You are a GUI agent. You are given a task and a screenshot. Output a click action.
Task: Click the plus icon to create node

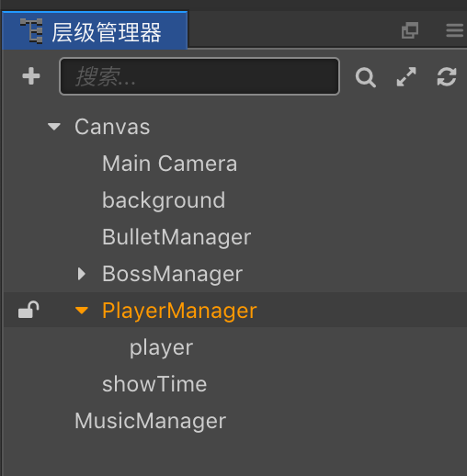[x=31, y=76]
